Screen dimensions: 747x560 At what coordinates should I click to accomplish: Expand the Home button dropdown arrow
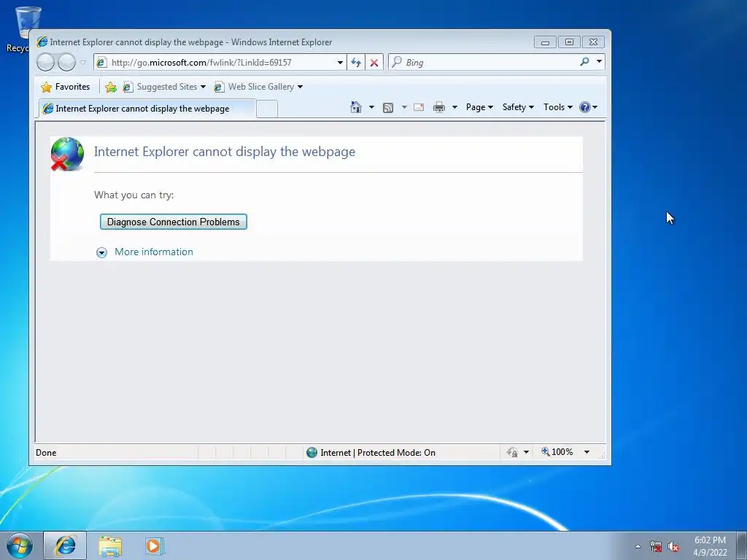click(371, 107)
